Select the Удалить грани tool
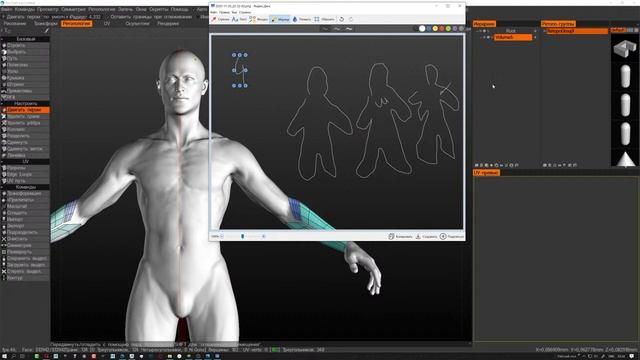Viewport: 640px width, 360px height. click(x=25, y=116)
